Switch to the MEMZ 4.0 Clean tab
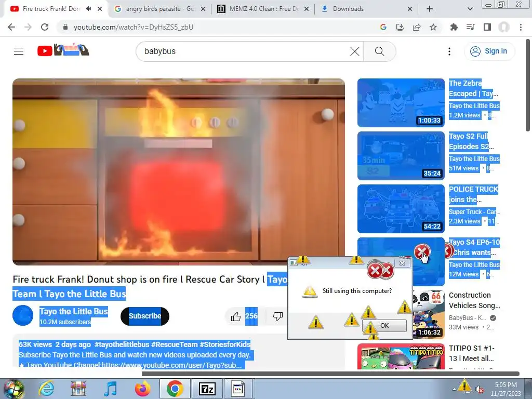Screen dimensions: 532x399 pos(263,9)
